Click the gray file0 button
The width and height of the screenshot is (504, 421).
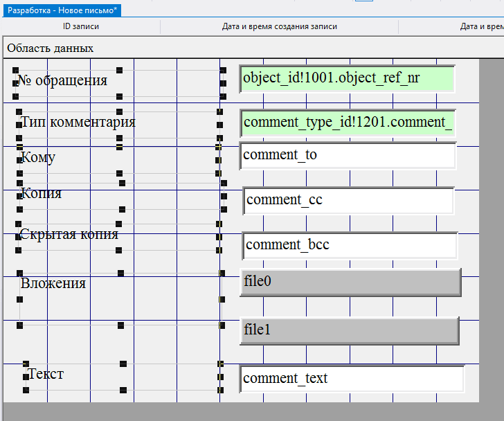click(x=350, y=282)
